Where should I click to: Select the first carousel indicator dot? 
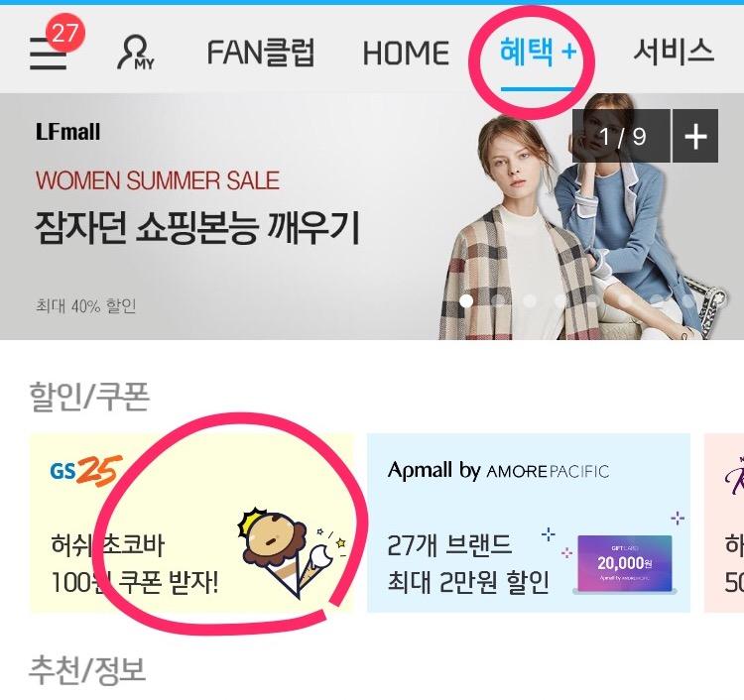tap(466, 300)
